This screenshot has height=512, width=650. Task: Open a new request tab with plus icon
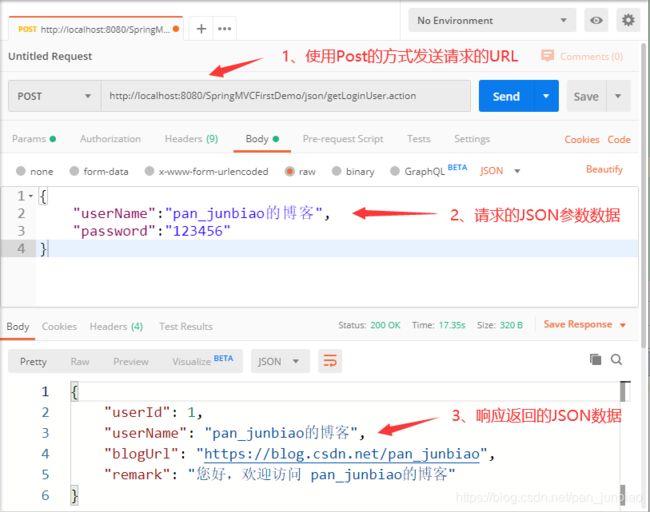(201, 28)
